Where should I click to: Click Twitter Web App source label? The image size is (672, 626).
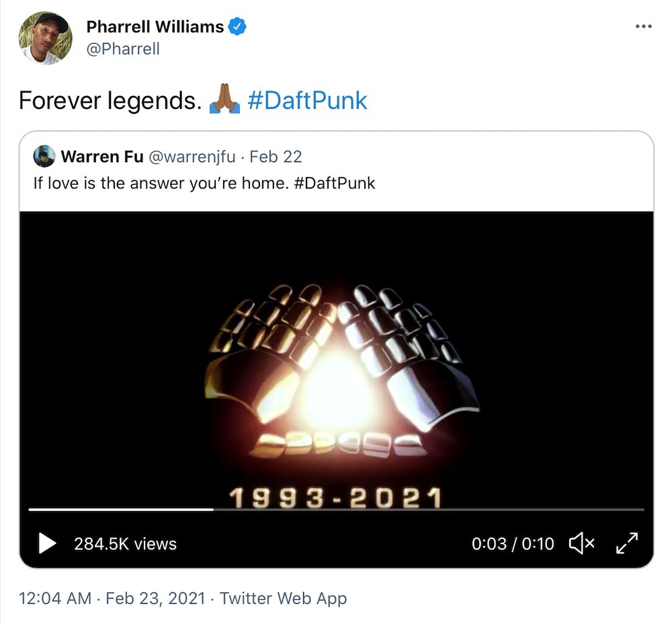pyautogui.click(x=283, y=598)
